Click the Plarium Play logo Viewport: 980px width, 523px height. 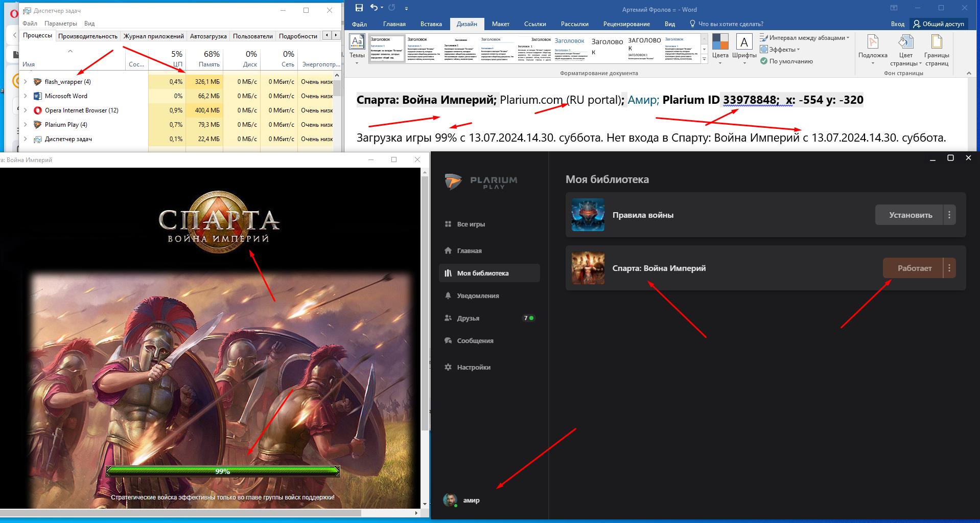coord(481,182)
